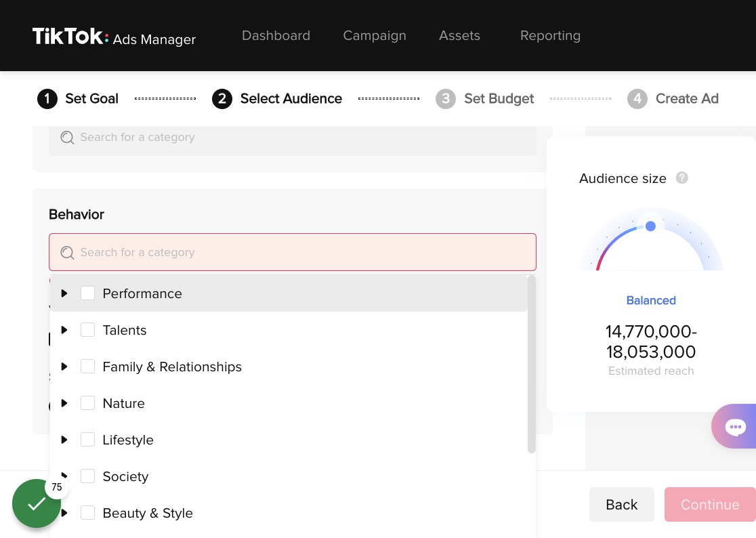Screen dimensions: 756x538
Task: Expand the Society category arrow
Action: [x=64, y=476]
